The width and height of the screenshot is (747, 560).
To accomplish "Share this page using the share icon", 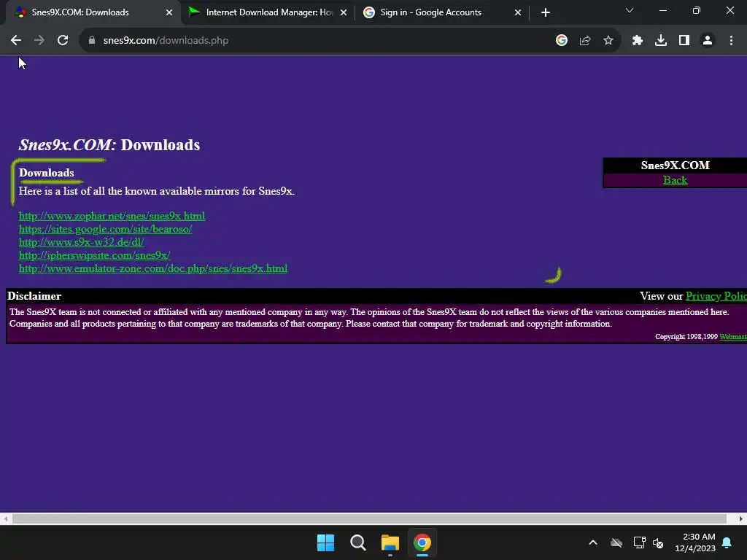I will [x=585, y=41].
